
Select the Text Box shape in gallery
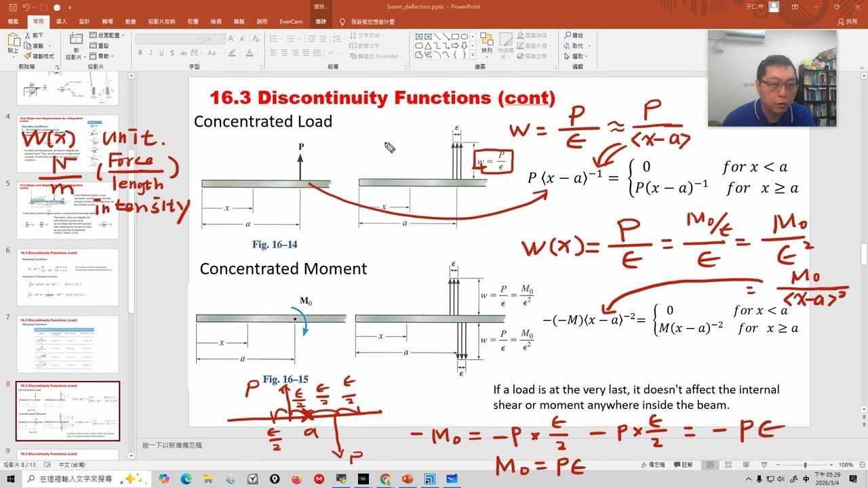tap(420, 37)
